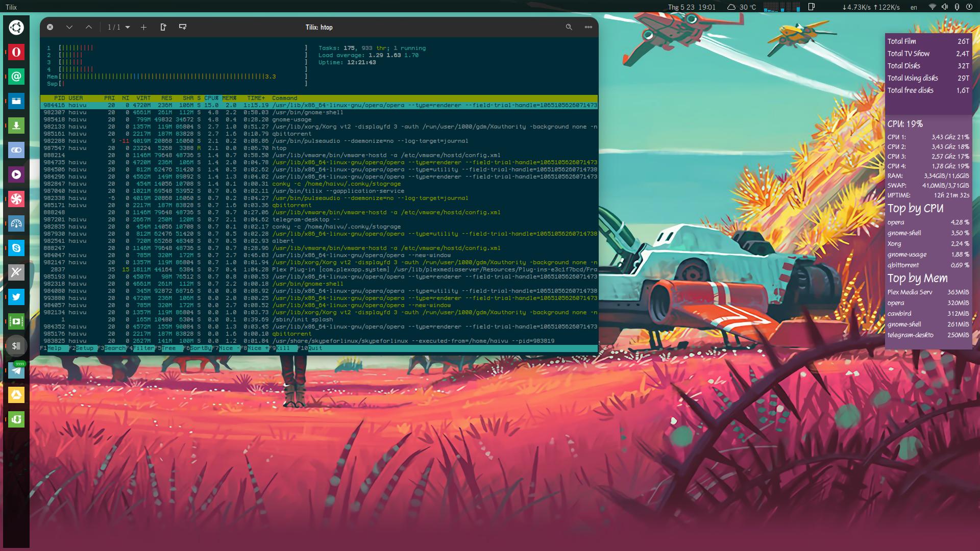This screenshot has height=551, width=980.
Task: Click the Nice + item in htop footer
Action: pos(255,348)
